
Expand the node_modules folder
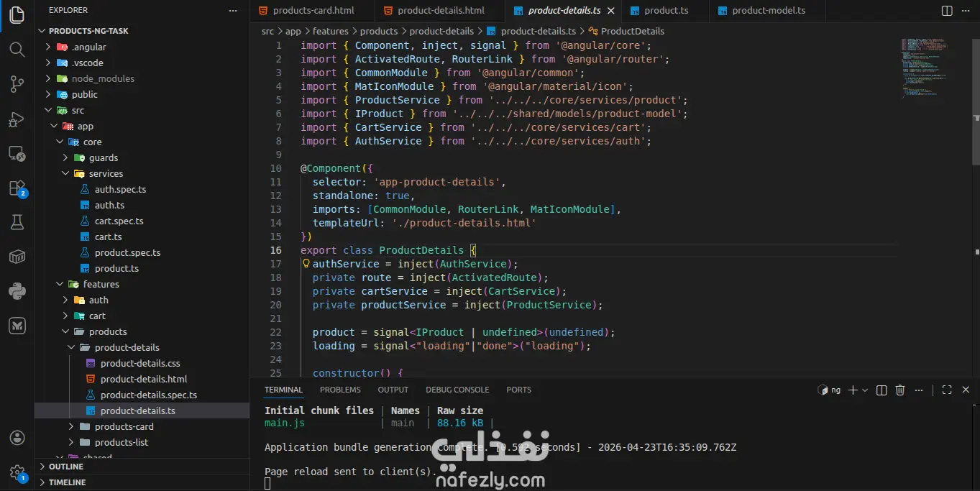click(x=143, y=78)
